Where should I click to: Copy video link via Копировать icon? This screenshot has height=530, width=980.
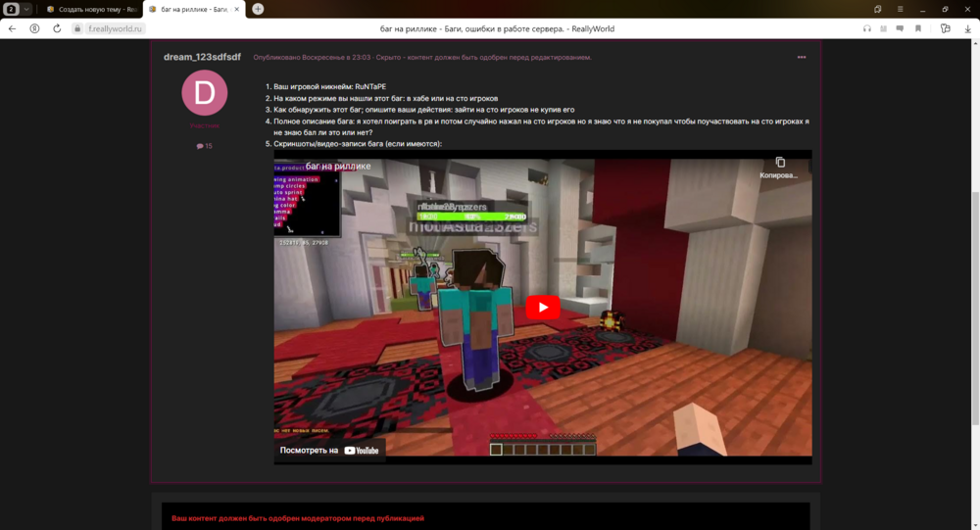click(779, 168)
